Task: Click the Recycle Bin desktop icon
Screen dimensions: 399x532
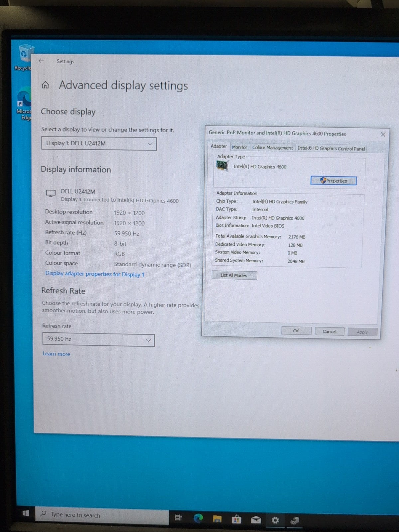Action: [25, 57]
